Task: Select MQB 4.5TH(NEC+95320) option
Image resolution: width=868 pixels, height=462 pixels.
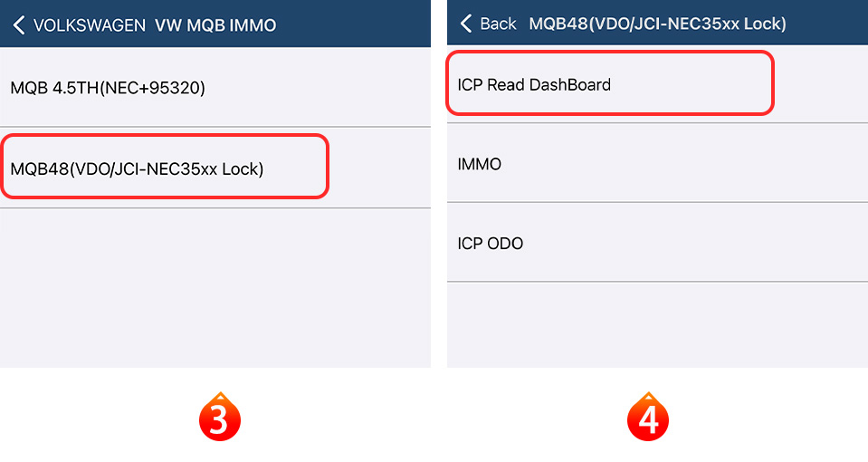Action: point(108,88)
